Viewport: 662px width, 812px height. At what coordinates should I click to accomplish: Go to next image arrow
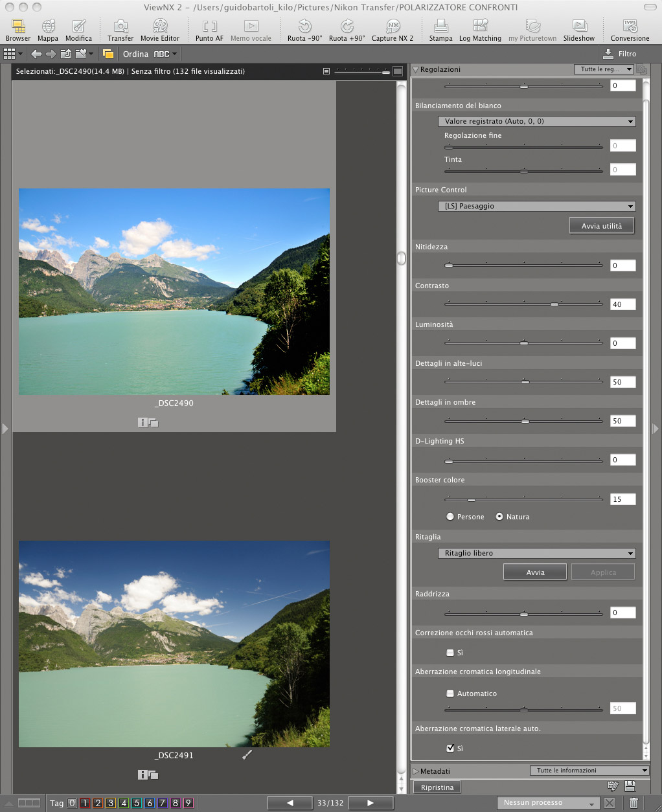tap(371, 803)
